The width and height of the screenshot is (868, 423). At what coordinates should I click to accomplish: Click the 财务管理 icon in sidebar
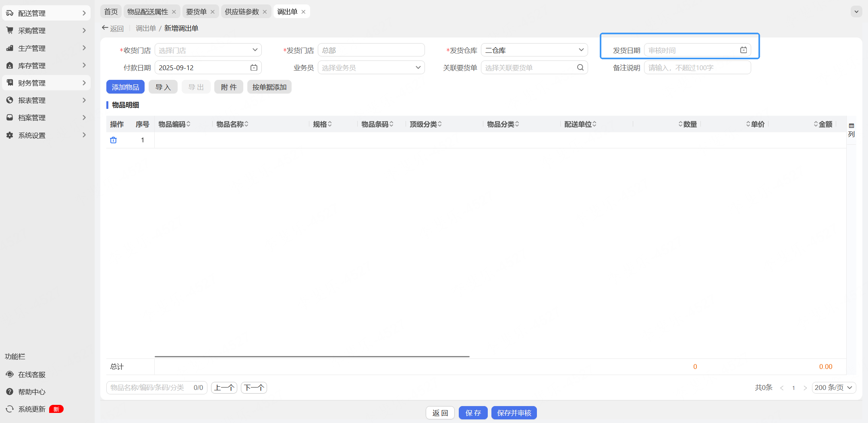coord(10,83)
